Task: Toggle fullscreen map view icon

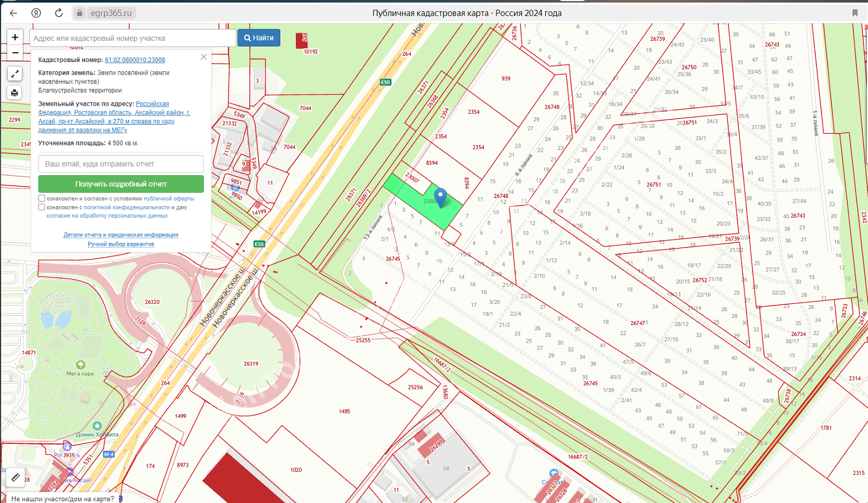Action: point(15,73)
